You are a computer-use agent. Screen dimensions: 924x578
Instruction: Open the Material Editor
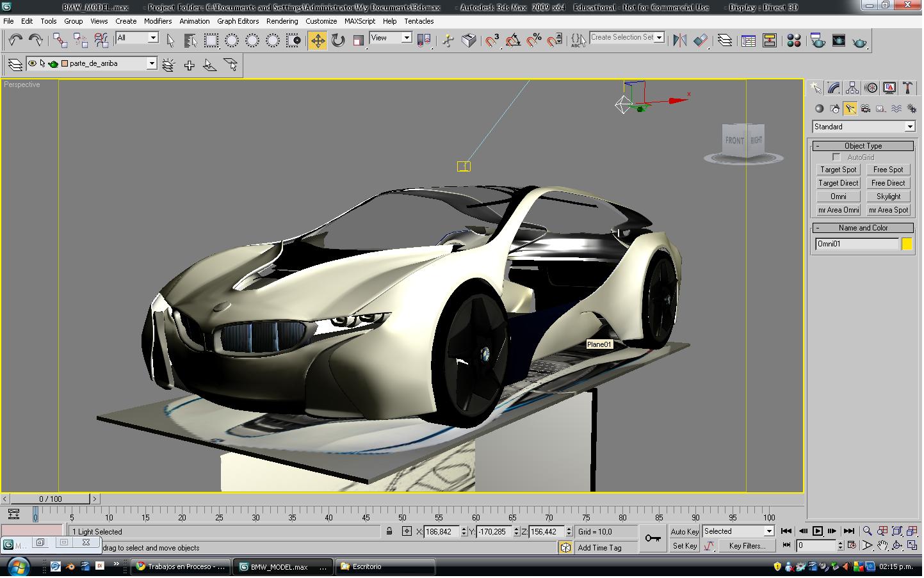pyautogui.click(x=794, y=41)
